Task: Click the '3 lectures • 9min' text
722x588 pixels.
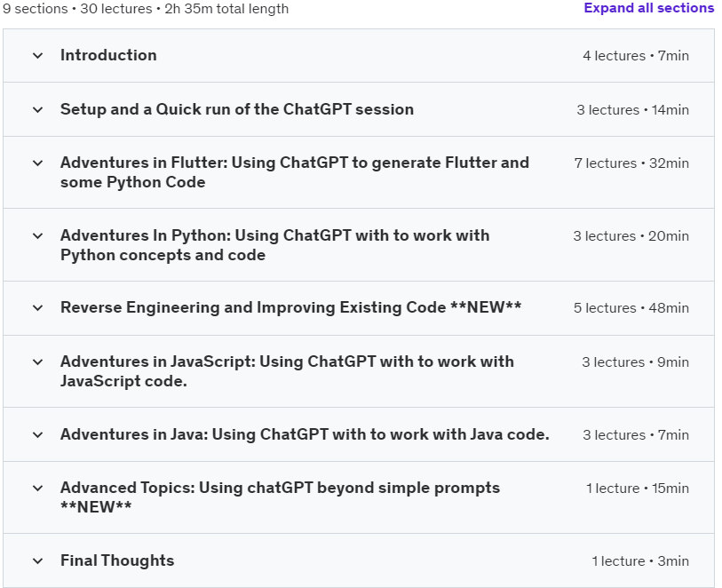Action: (x=636, y=362)
